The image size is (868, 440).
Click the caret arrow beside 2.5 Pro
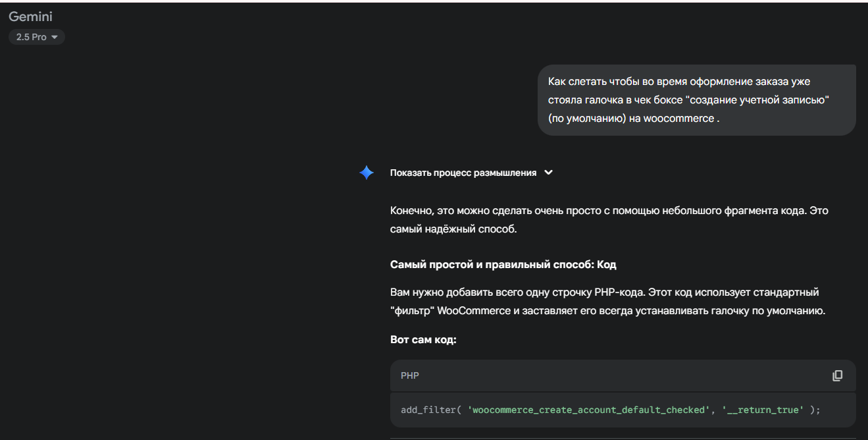55,38
